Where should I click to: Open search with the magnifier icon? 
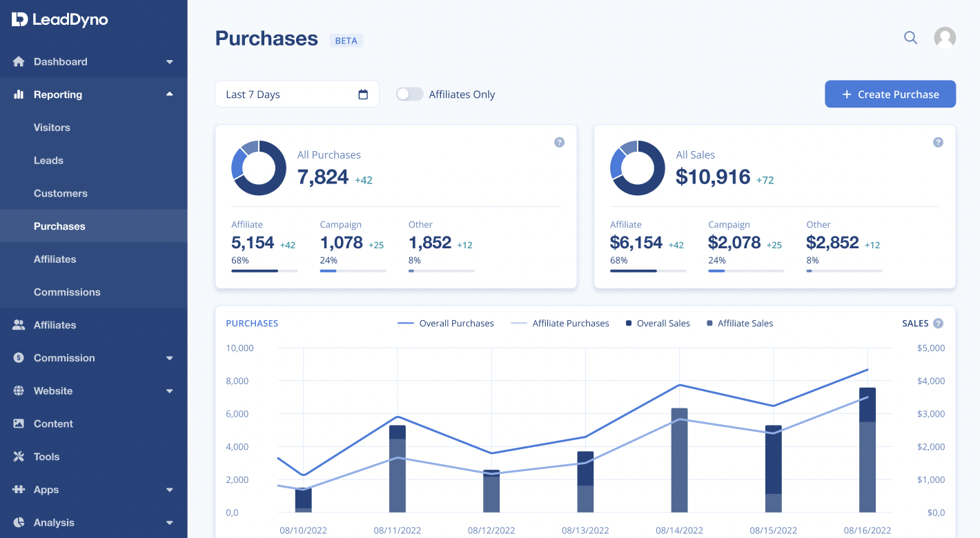click(910, 37)
